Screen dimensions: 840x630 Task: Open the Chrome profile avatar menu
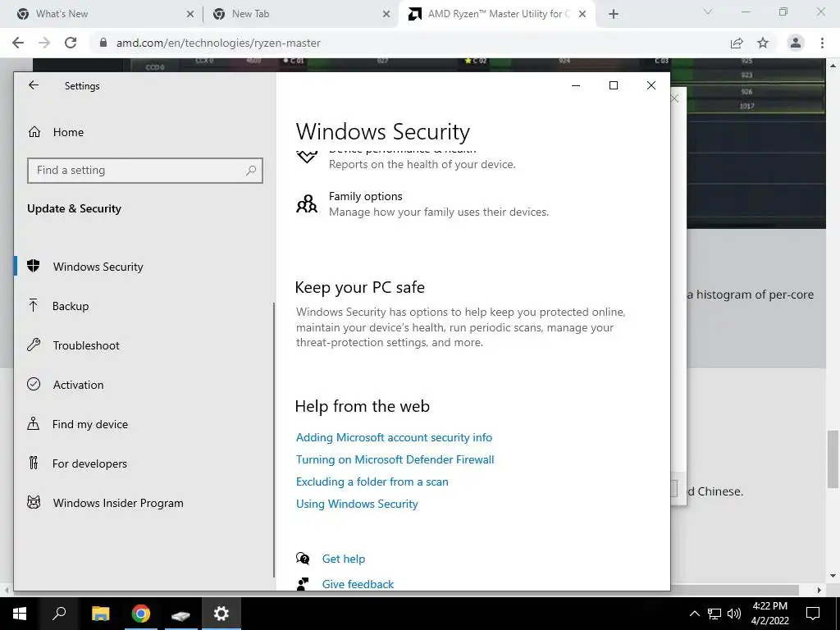point(796,43)
